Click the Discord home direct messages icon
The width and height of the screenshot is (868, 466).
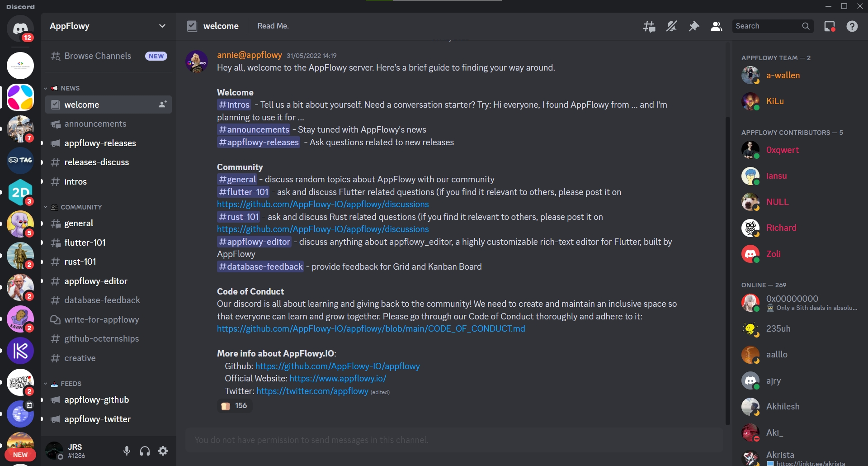click(x=20, y=29)
